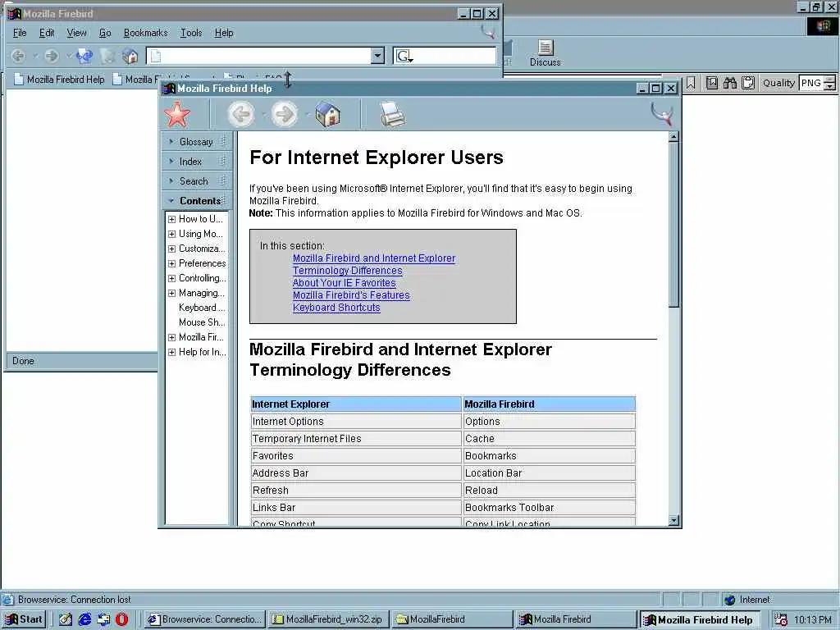The width and height of the screenshot is (840, 630).
Task: Open the Help viewer home page
Action: click(328, 114)
